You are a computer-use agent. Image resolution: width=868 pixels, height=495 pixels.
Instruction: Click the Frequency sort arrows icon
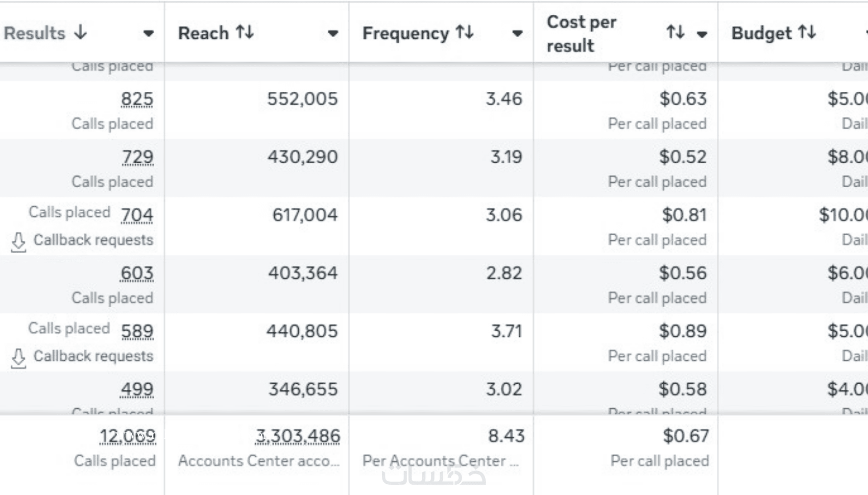[465, 33]
